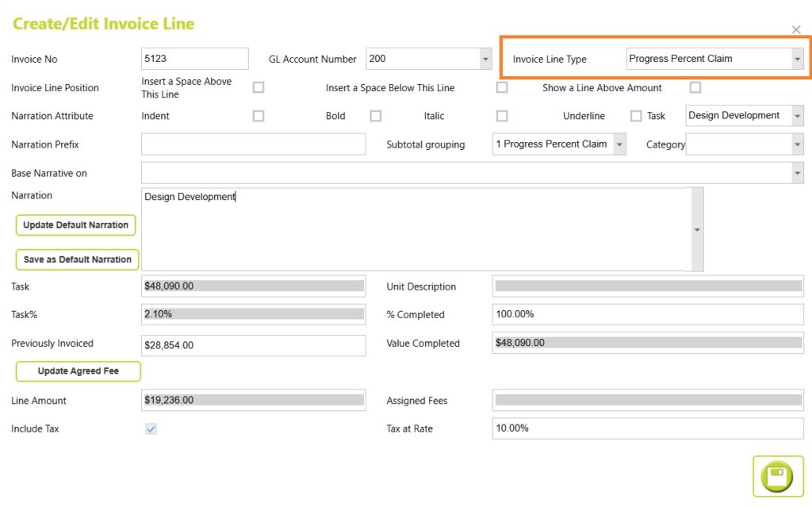
Task: Click the Narration Attribute label
Action: point(52,116)
